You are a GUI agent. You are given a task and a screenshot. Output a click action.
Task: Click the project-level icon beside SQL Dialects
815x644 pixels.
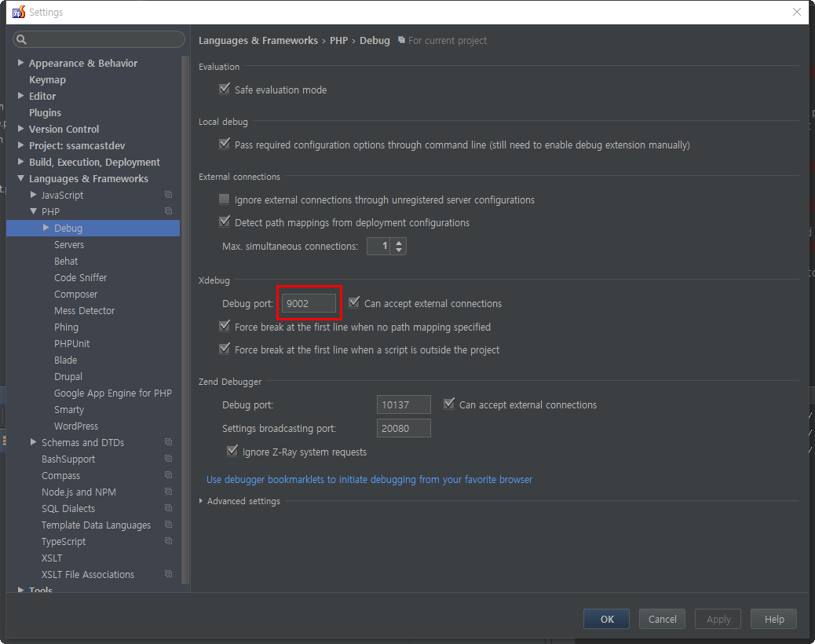168,508
